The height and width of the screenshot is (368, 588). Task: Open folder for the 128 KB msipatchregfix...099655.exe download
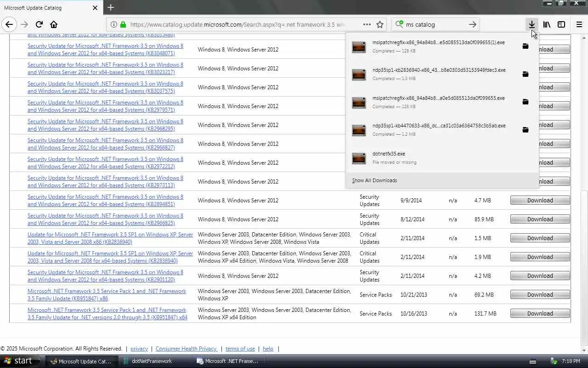tap(526, 102)
